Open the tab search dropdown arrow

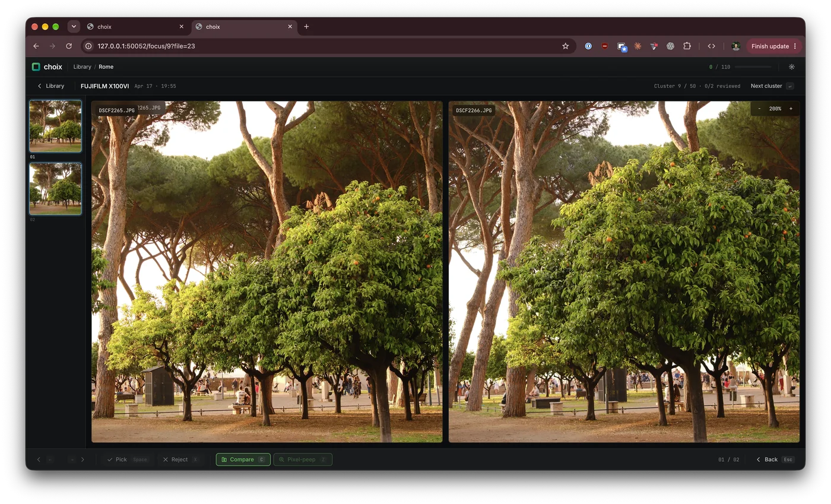pos(74,27)
